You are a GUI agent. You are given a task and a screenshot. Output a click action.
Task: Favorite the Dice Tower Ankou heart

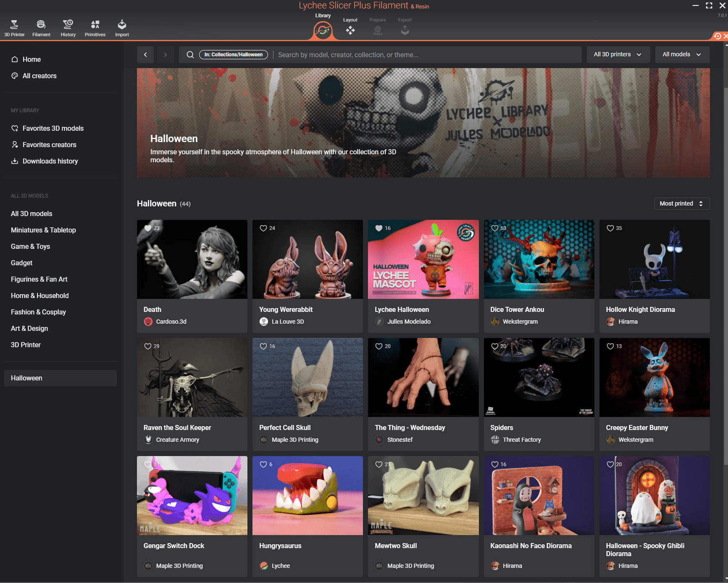495,228
